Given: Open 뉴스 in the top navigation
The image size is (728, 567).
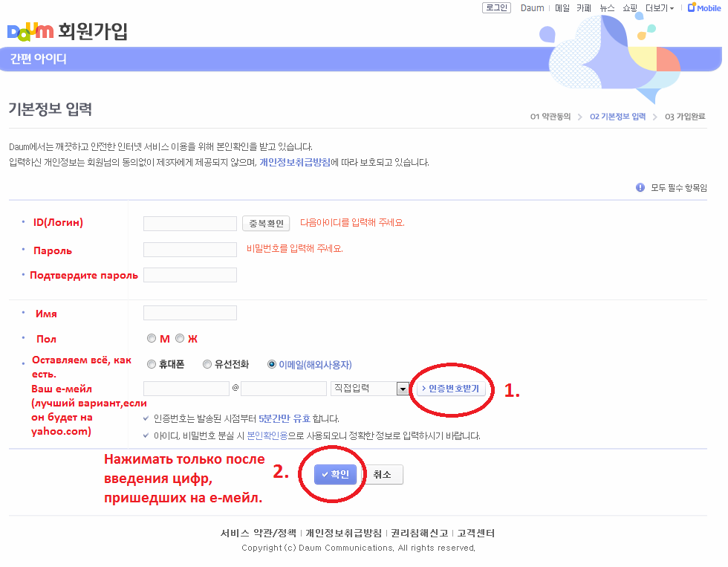Looking at the screenshot, I should coord(607,8).
